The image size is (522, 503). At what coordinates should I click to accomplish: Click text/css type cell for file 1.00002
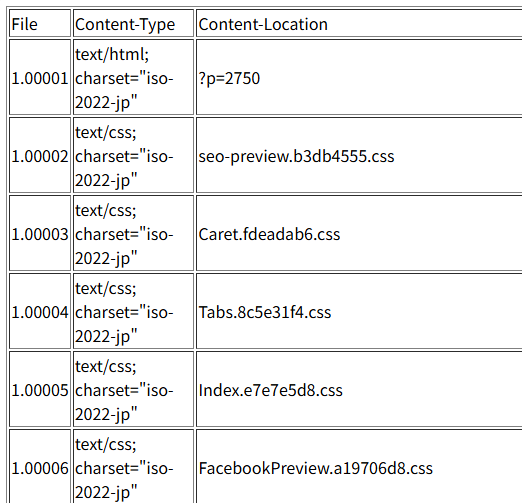click(x=133, y=155)
